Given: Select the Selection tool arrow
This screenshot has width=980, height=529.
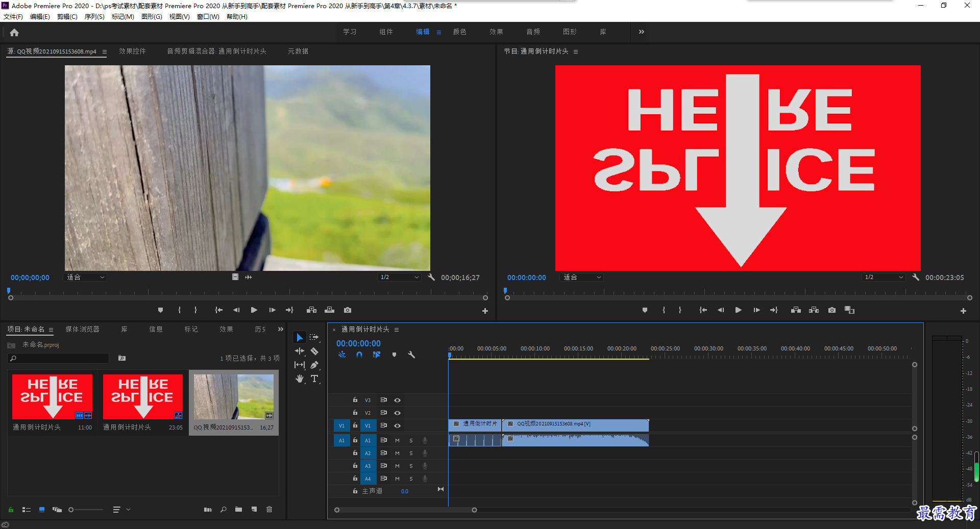Looking at the screenshot, I should tap(300, 337).
